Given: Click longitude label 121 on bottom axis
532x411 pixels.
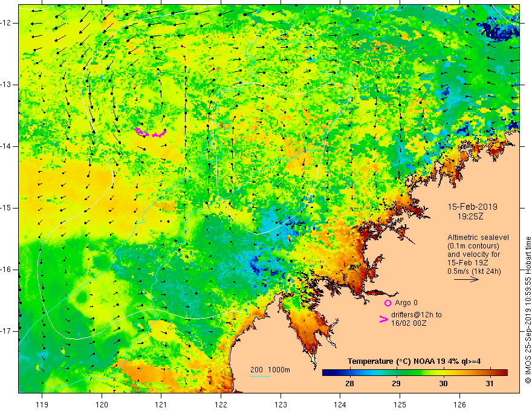Looking at the screenshot, I should pos(161,404).
